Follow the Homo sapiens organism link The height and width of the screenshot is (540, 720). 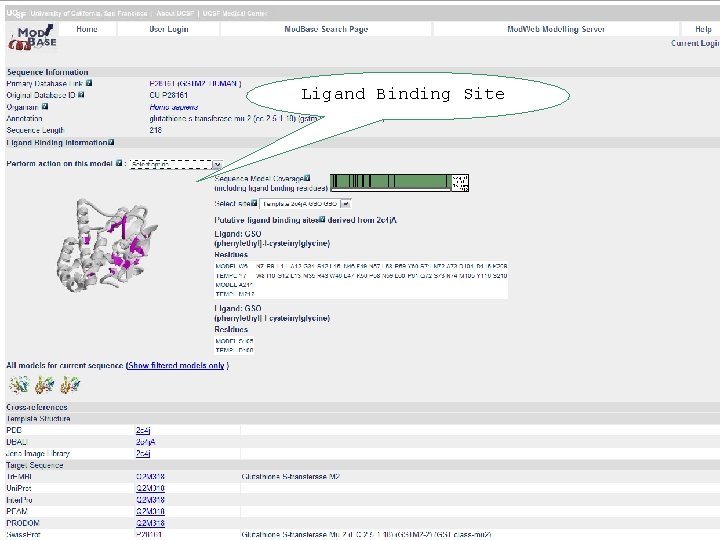[174, 107]
